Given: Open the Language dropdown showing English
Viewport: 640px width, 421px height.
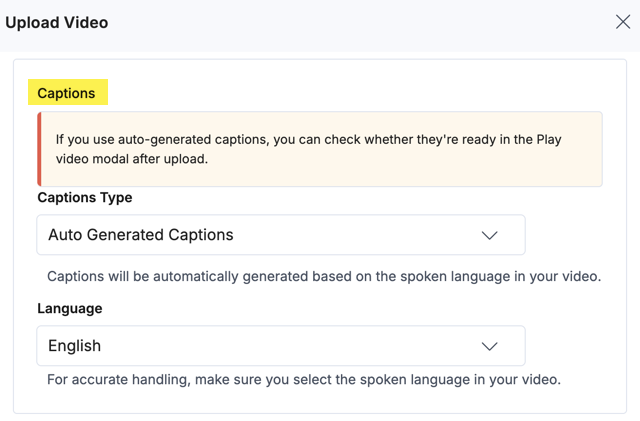Looking at the screenshot, I should point(281,346).
